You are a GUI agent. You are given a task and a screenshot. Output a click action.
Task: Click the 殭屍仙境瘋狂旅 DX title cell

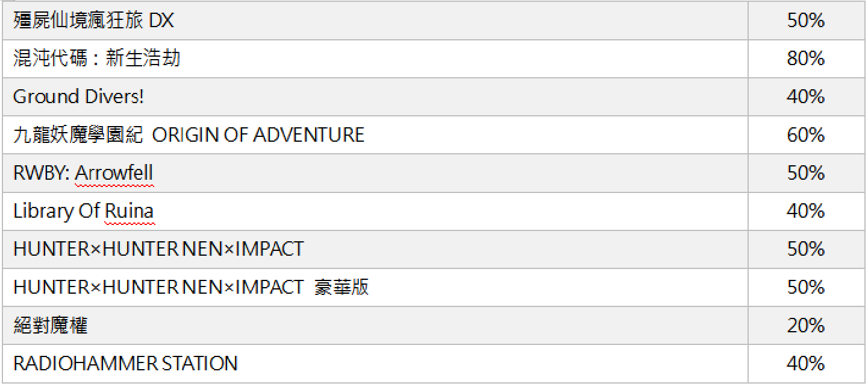click(x=93, y=21)
